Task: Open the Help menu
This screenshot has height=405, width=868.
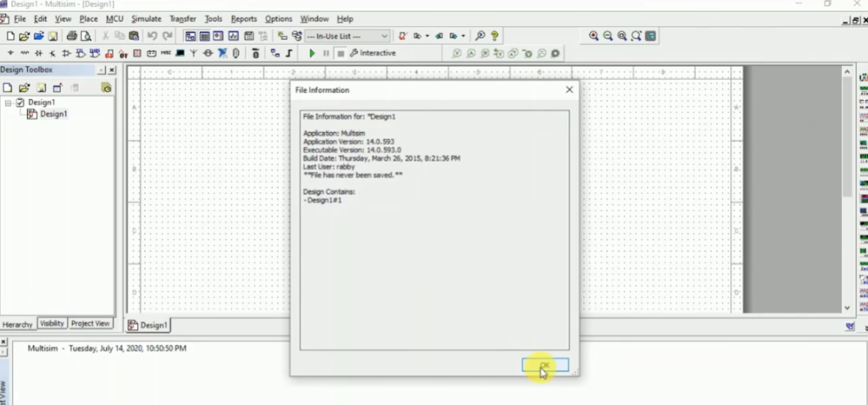Action: [x=345, y=19]
